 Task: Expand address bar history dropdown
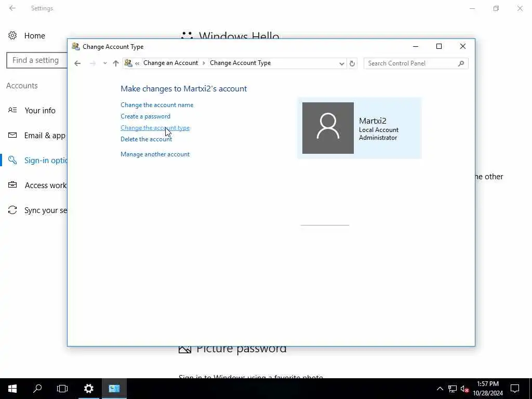coord(342,63)
